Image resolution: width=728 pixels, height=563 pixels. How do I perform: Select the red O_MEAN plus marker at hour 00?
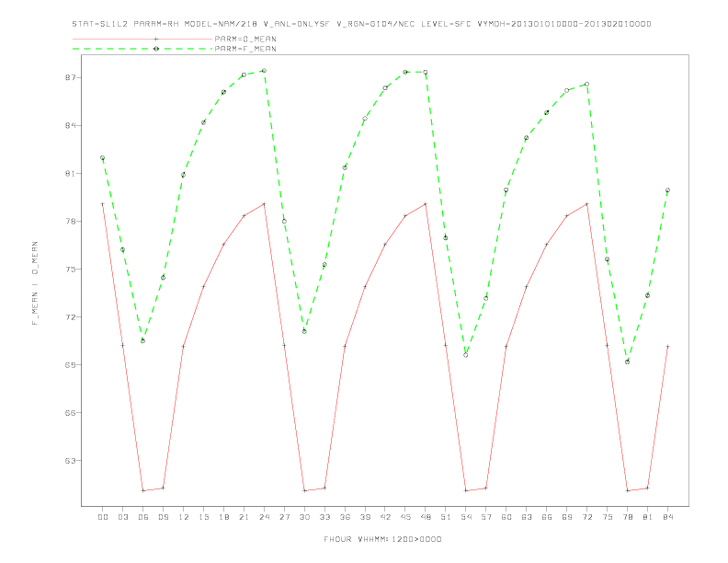pos(103,204)
